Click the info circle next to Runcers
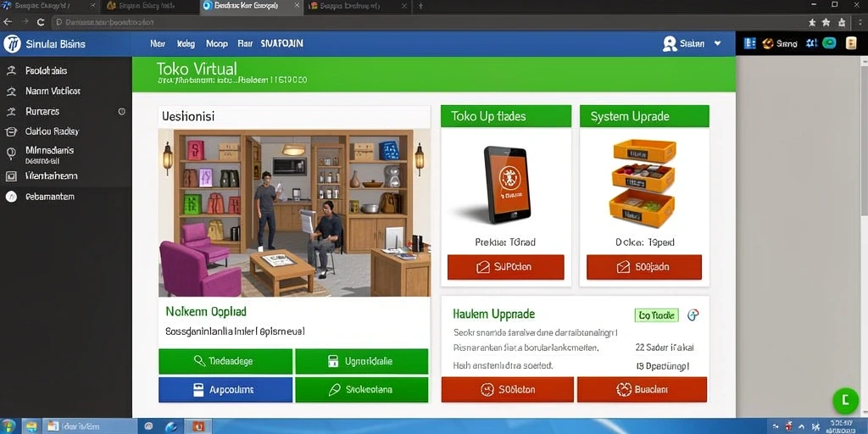The height and width of the screenshot is (434, 868). pos(122,111)
